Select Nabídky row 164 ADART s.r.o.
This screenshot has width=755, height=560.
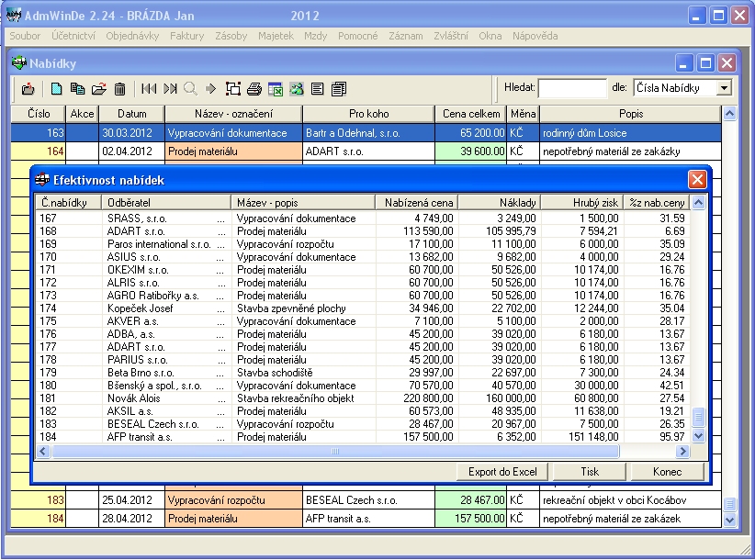tap(366, 151)
